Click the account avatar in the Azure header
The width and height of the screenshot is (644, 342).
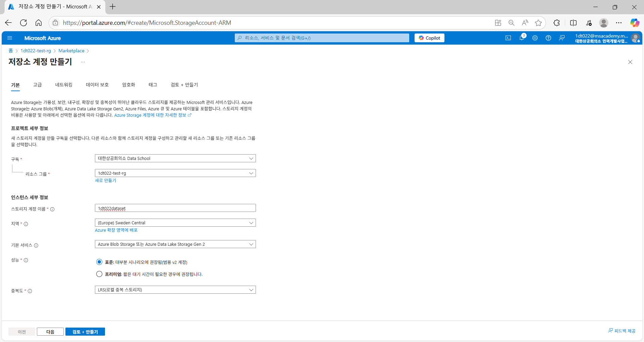(x=635, y=38)
